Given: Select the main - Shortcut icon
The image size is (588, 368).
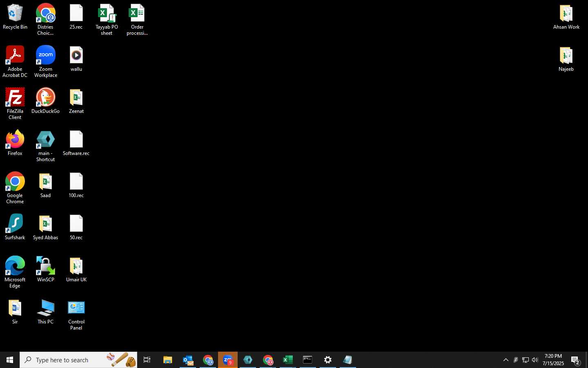Looking at the screenshot, I should pyautogui.click(x=46, y=146).
